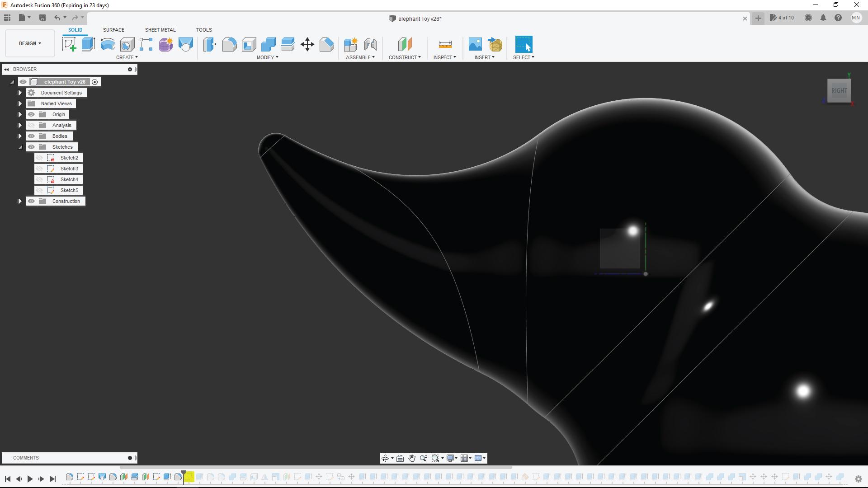Select the Insert Decal icon

(x=475, y=44)
